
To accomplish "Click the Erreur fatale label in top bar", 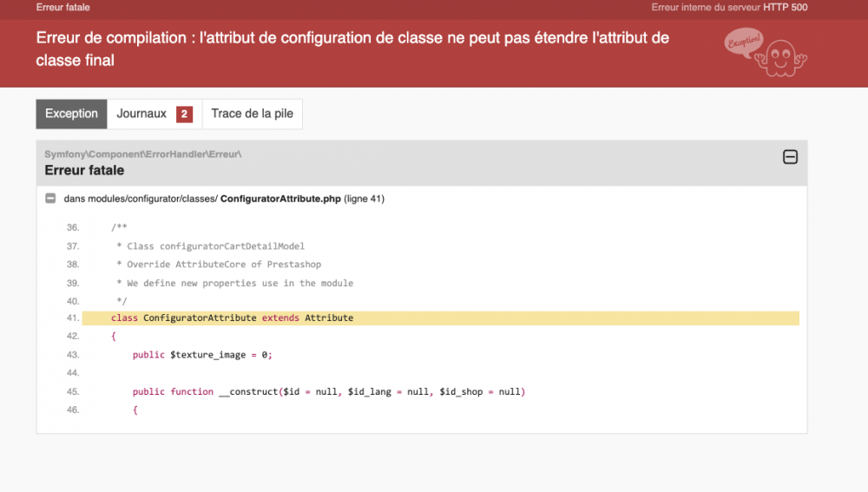I will pyautogui.click(x=62, y=8).
